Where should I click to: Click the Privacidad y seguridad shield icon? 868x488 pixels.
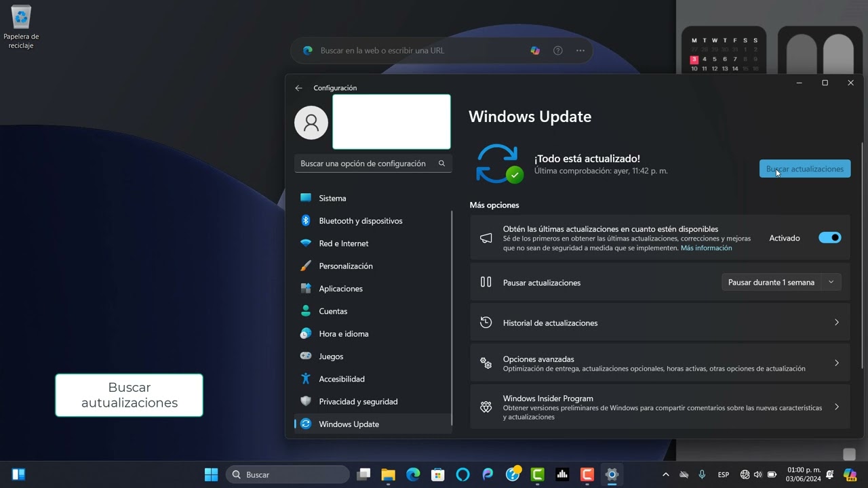click(x=306, y=401)
